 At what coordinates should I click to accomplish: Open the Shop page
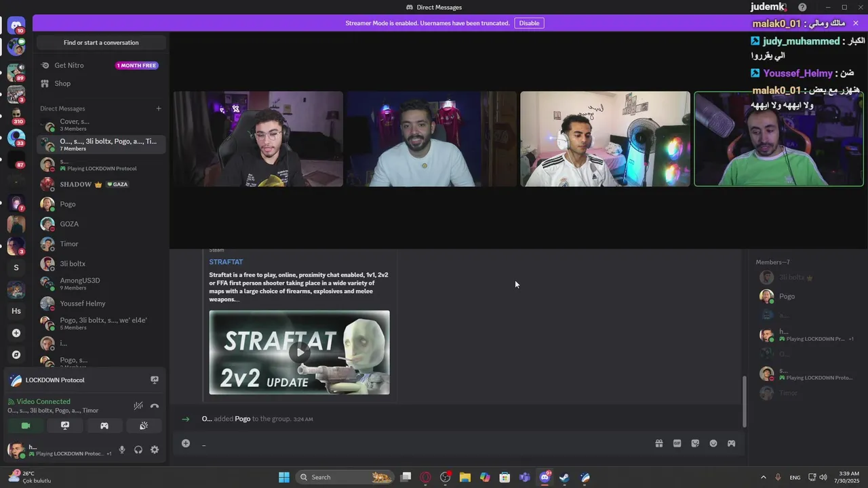pyautogui.click(x=101, y=83)
